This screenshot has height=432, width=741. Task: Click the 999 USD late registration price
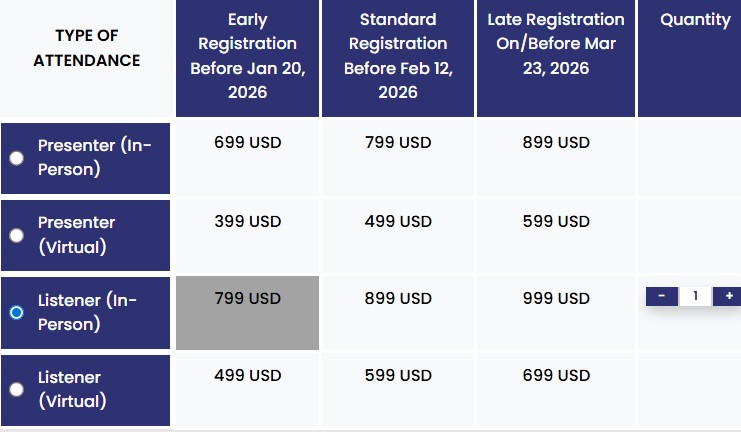pos(556,298)
